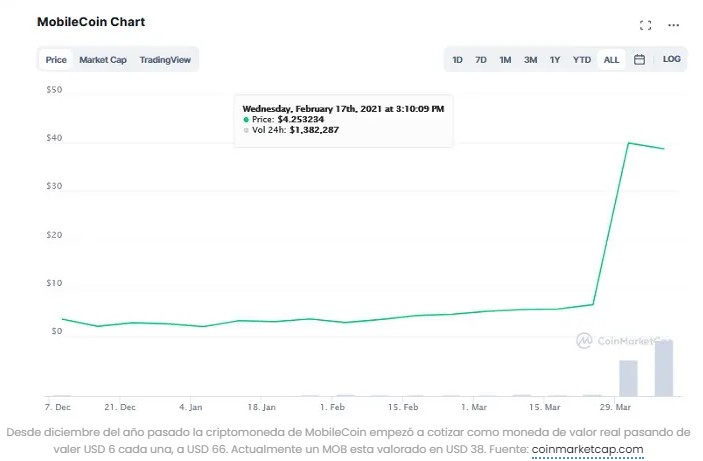Click the $40 y-axis label
This screenshot has height=461, width=703.
tap(54, 138)
